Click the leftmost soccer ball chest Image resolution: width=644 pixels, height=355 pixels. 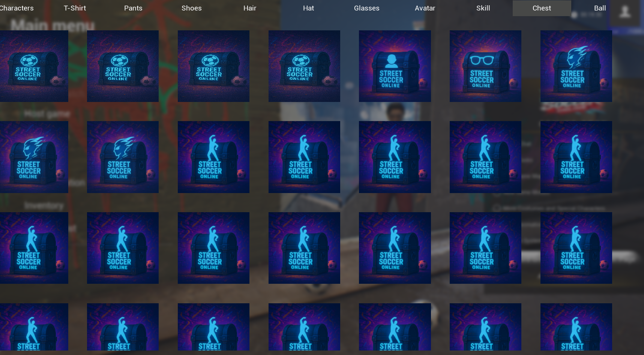point(33,66)
